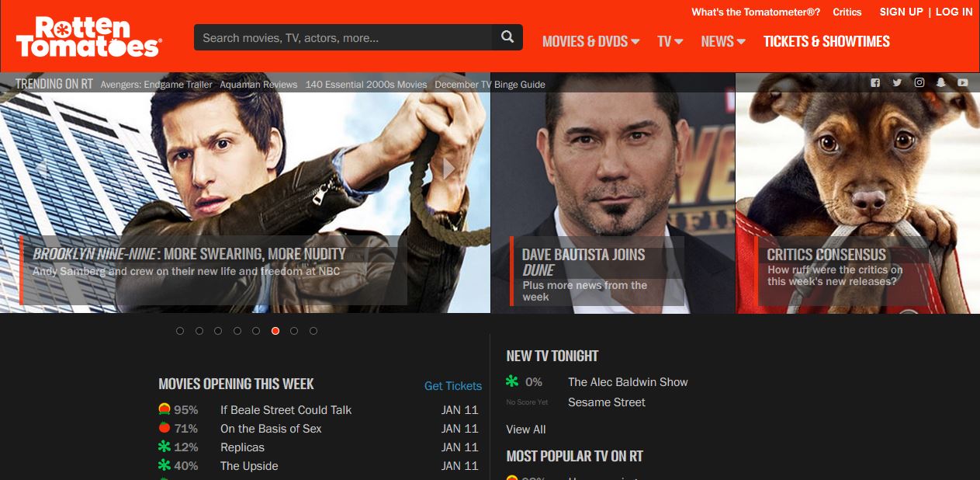Screen dimensions: 980x480
Task: Click Sign Up
Action: (902, 12)
